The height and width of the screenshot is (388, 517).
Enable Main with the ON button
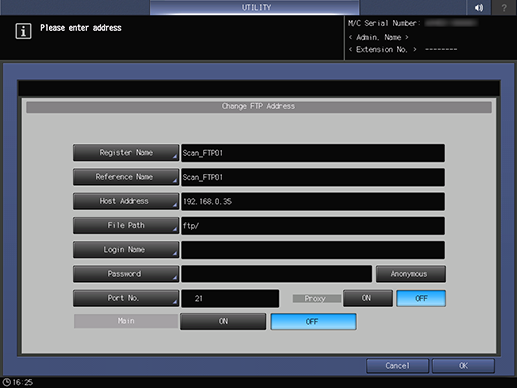click(x=223, y=321)
